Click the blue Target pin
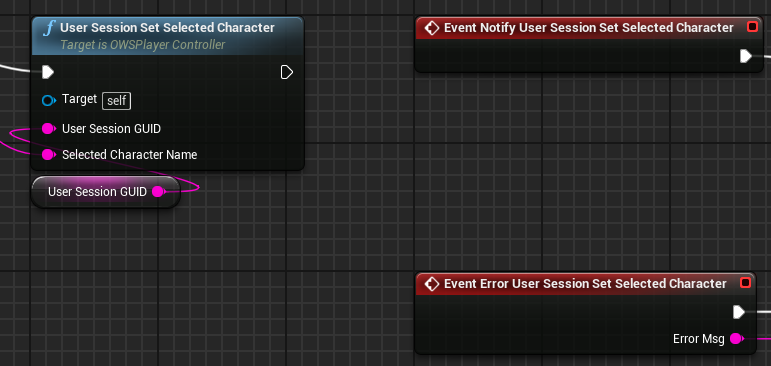 click(48, 101)
